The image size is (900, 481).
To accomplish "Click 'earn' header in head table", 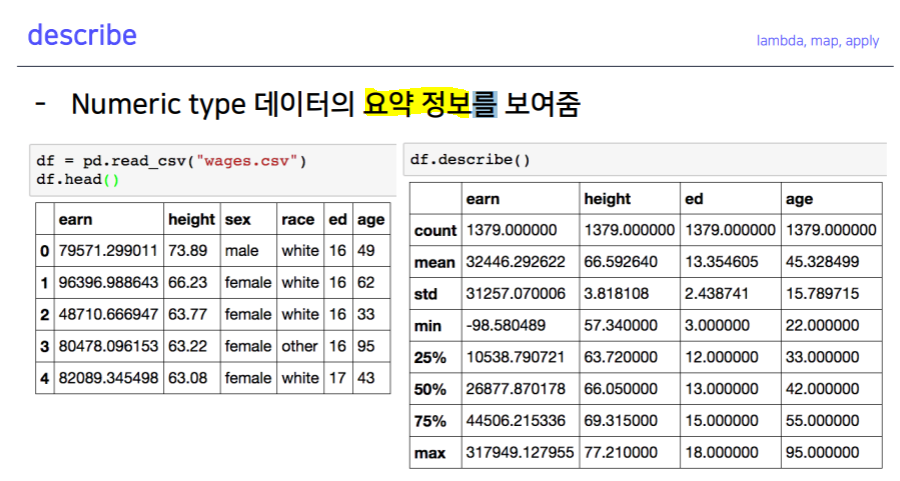I will pyautogui.click(x=75, y=219).
